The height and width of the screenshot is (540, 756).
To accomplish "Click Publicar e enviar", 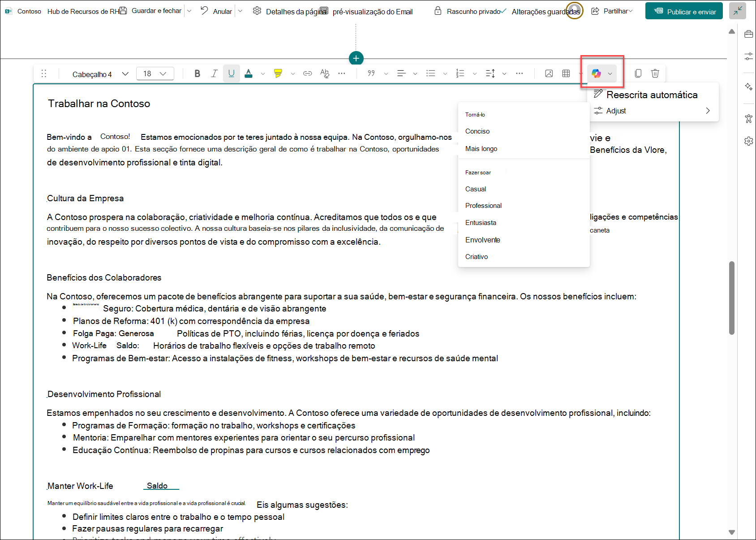I will point(684,11).
